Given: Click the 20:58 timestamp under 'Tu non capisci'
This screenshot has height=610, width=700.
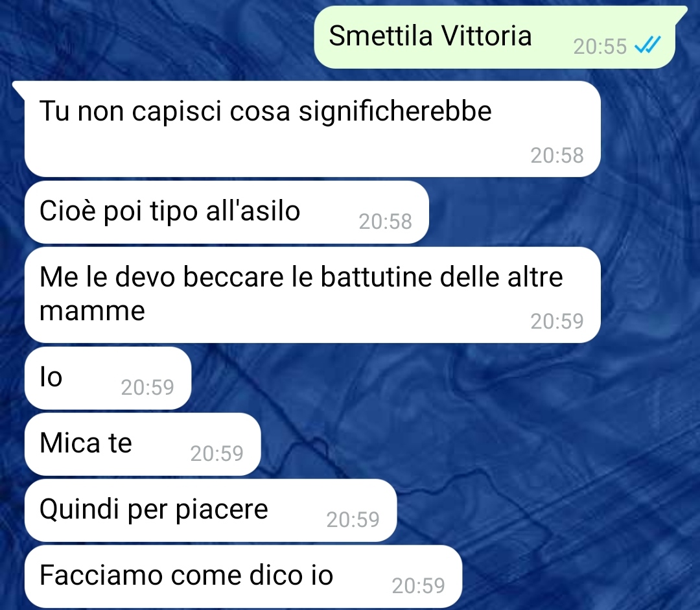Looking at the screenshot, I should tap(557, 156).
